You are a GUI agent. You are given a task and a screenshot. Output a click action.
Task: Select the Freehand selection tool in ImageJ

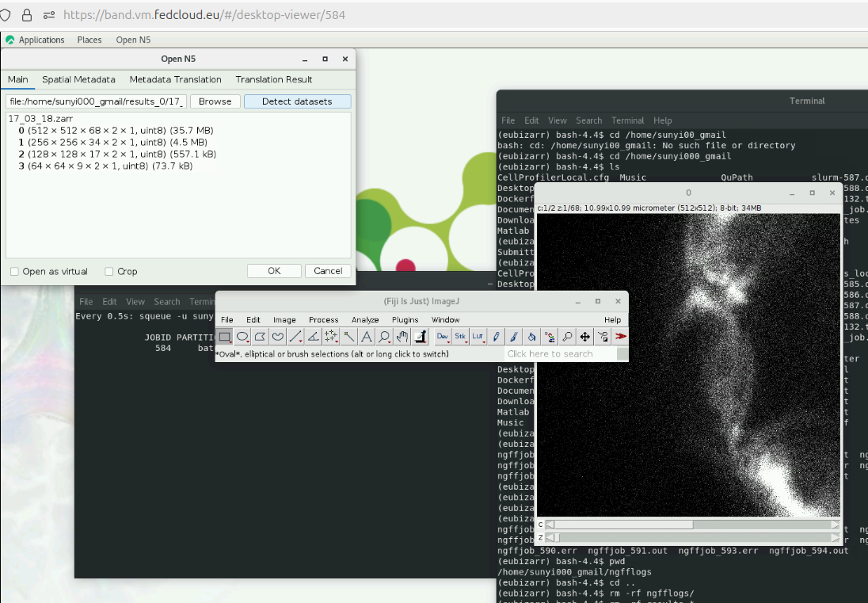278,337
